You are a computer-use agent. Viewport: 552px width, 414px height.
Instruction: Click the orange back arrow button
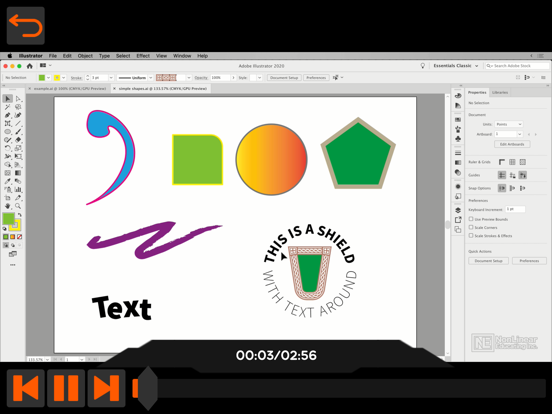(x=26, y=26)
